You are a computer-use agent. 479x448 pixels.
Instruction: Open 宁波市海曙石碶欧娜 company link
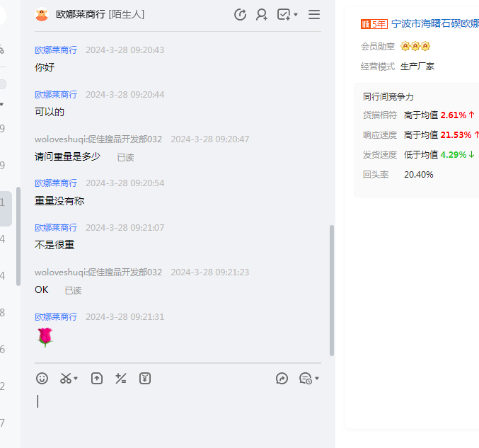coord(435,23)
